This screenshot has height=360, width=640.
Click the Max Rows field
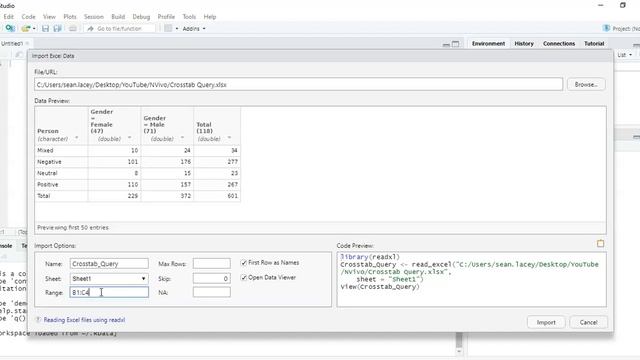211,264
